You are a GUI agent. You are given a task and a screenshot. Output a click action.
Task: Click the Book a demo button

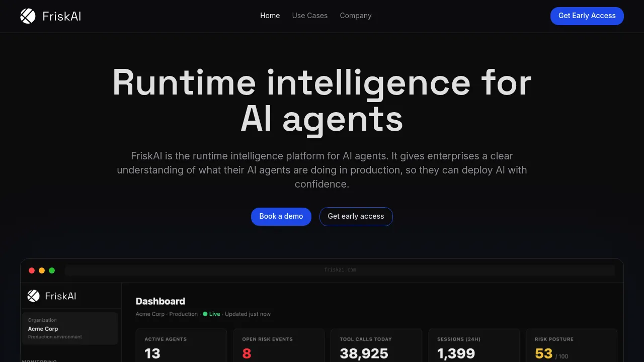pos(281,216)
